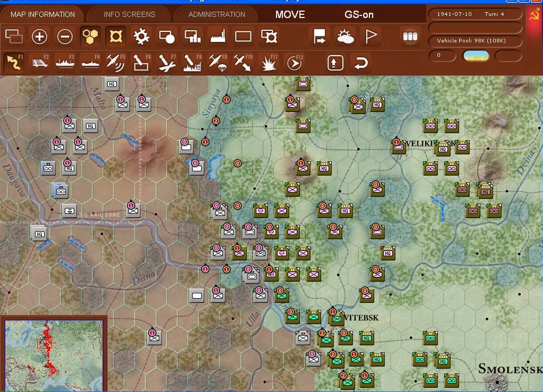Click the Ulla river label
The image size is (543, 392).
click(x=253, y=319)
